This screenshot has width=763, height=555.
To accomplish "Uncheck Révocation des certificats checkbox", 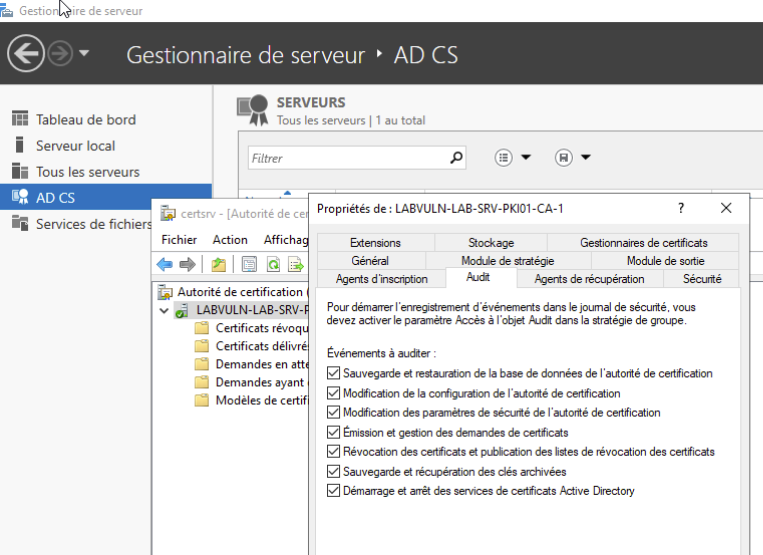I will pyautogui.click(x=333, y=451).
